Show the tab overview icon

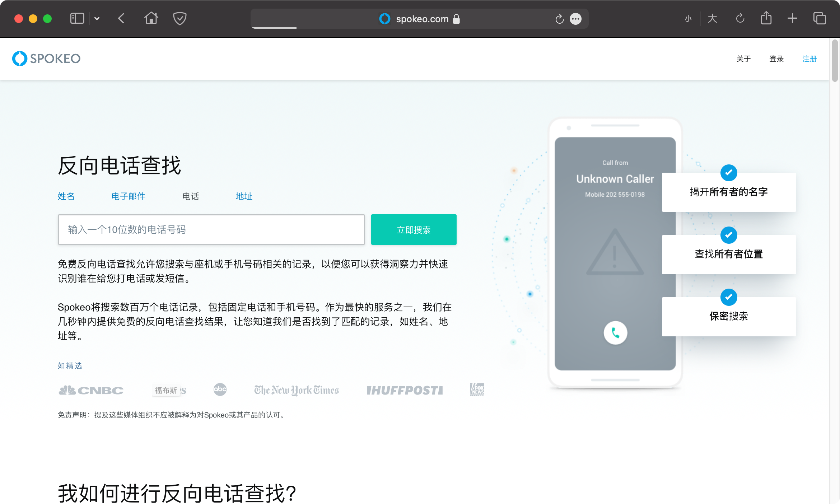(x=820, y=18)
